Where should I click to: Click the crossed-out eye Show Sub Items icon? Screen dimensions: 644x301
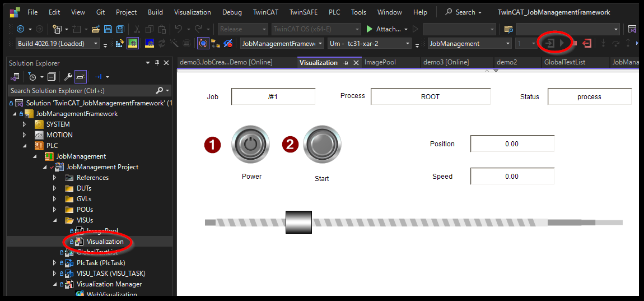tap(227, 43)
